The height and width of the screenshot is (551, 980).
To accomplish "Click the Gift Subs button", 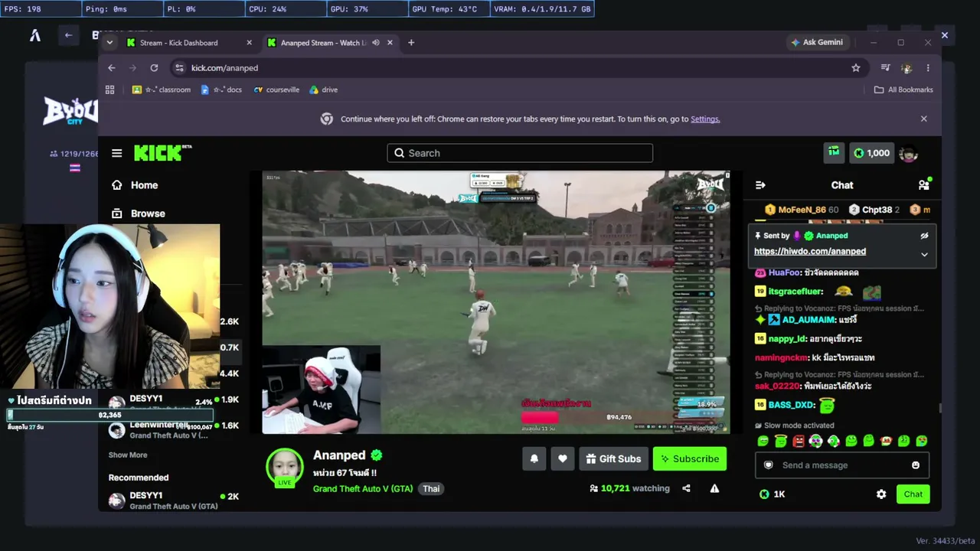I will [x=613, y=458].
